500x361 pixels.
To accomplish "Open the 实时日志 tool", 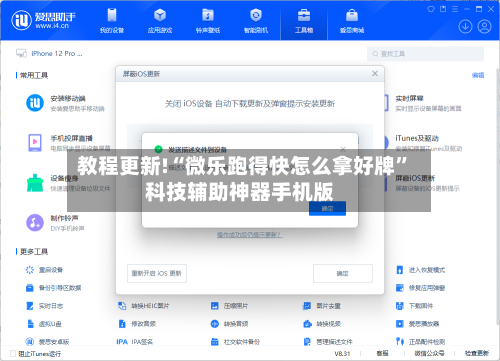I will pyautogui.click(x=44, y=306).
